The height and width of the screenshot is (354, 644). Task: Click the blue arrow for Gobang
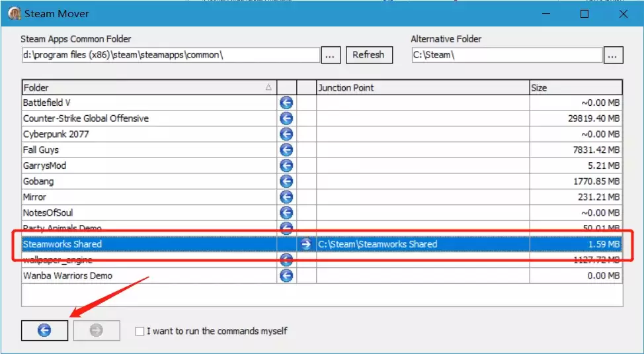pyautogui.click(x=286, y=181)
